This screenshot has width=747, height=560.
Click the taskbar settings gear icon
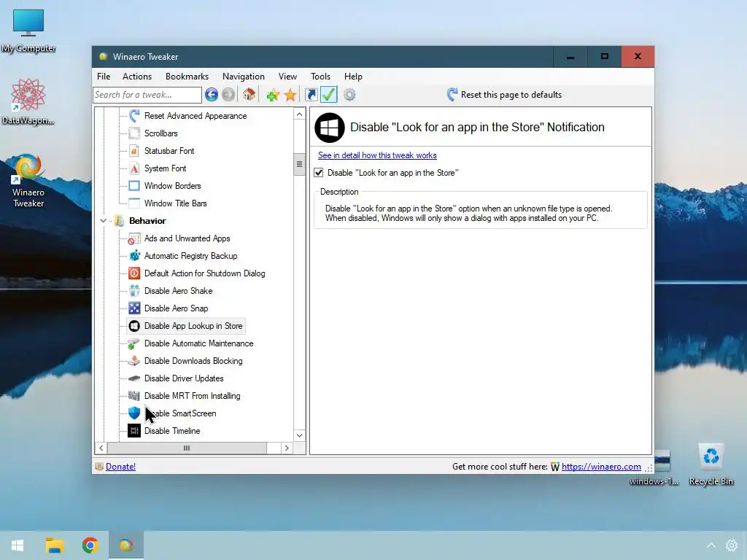point(732,545)
